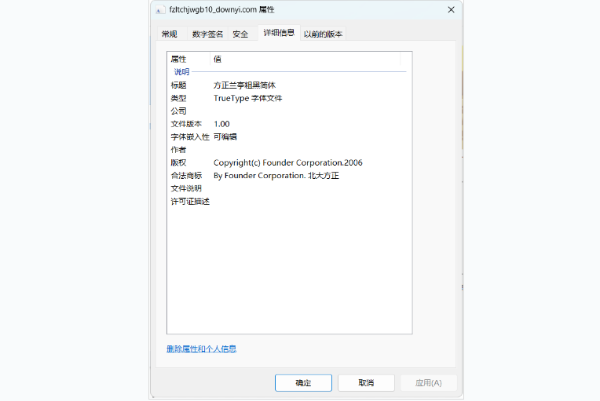Open the 以前的版本 tab
This screenshot has width=600, height=401.
pos(323,34)
